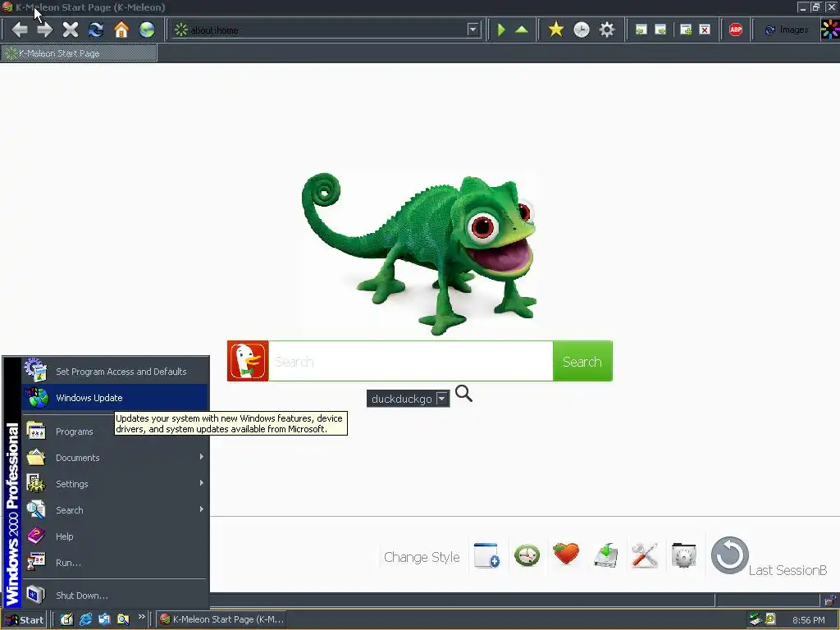This screenshot has height=630, width=840.
Task: Click the colorful throbber icon
Action: (830, 30)
